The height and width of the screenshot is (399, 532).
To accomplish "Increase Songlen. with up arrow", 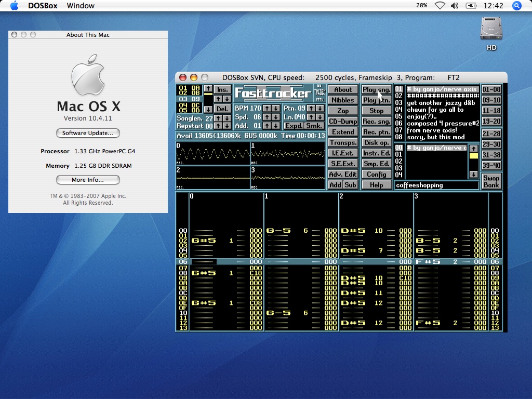I will pos(218,118).
